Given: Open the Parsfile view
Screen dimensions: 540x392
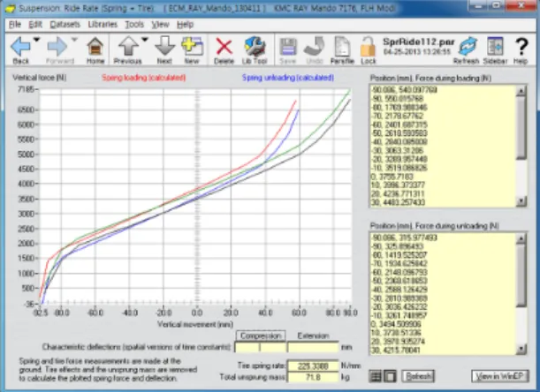Looking at the screenshot, I should point(342,47).
